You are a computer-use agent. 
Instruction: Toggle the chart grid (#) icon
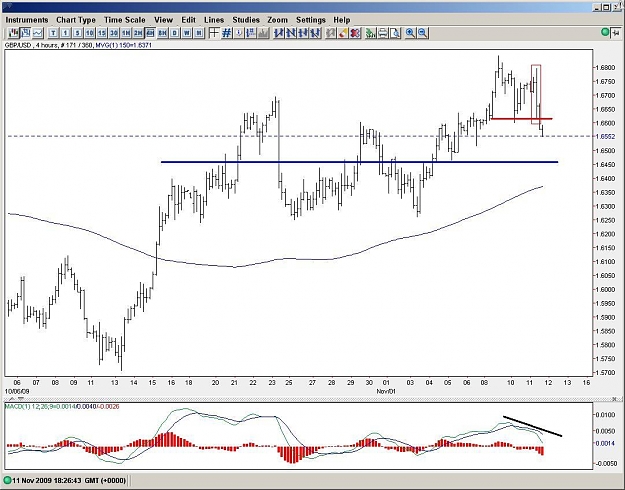[x=226, y=33]
